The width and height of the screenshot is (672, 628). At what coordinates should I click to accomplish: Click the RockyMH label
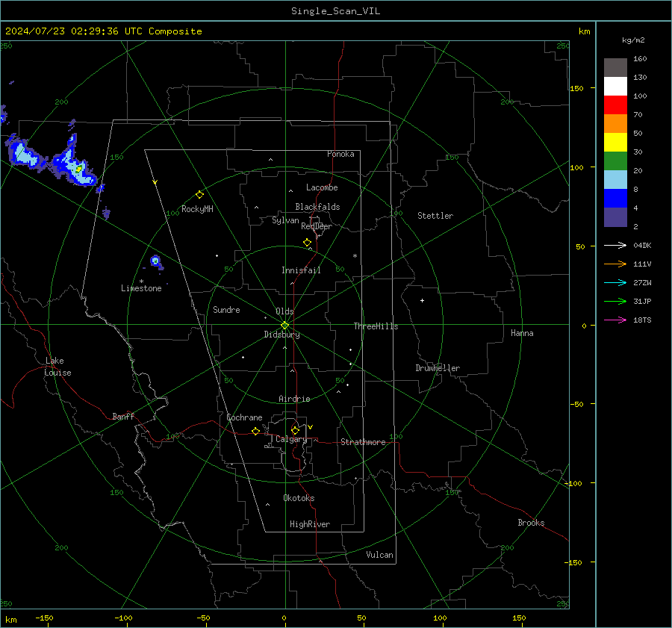click(197, 209)
